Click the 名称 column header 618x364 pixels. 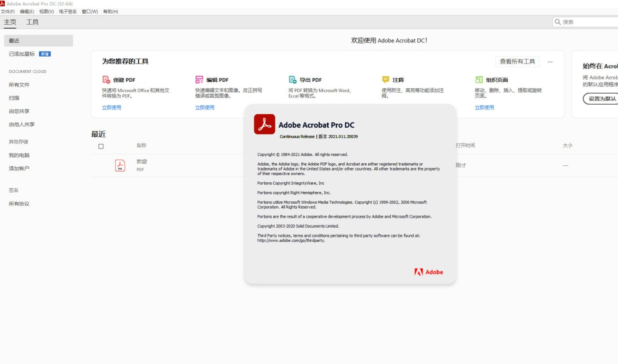(141, 145)
